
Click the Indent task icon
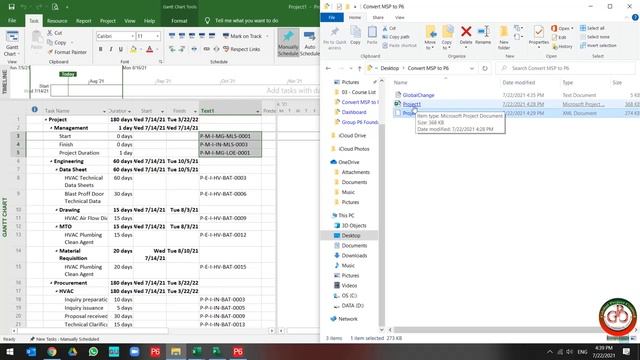(182, 49)
